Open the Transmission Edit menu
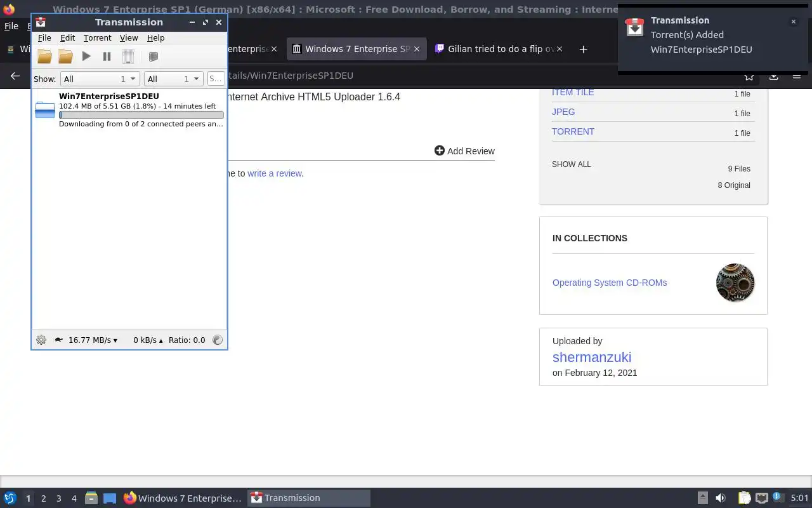The height and width of the screenshot is (508, 812). [67, 38]
